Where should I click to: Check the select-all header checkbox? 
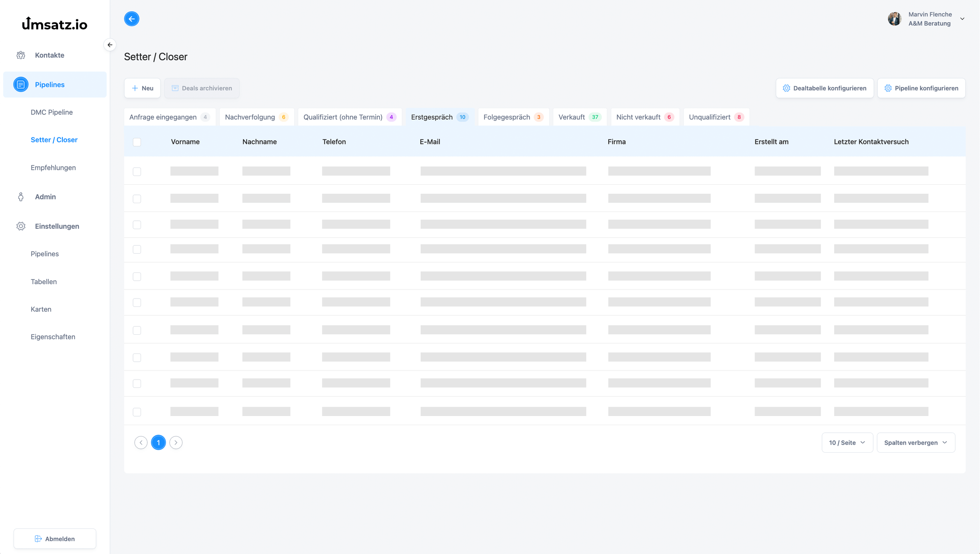point(137,142)
